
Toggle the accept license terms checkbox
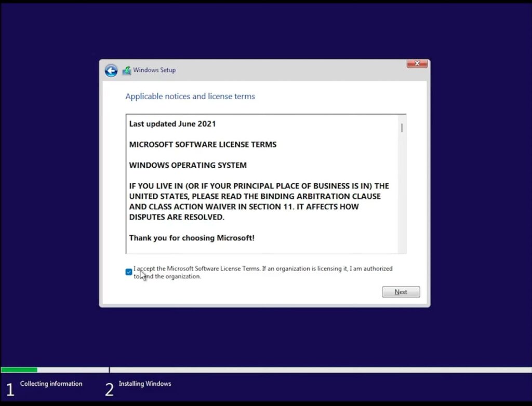point(129,272)
